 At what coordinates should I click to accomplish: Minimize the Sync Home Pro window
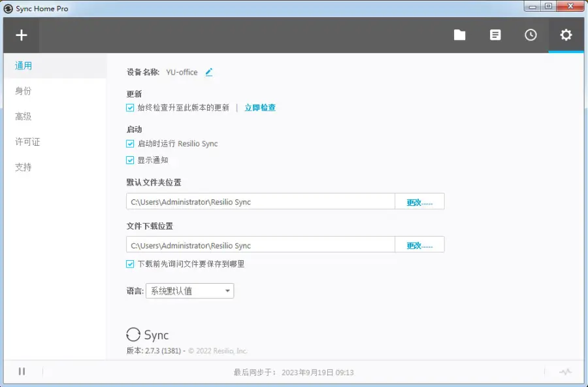[532, 7]
